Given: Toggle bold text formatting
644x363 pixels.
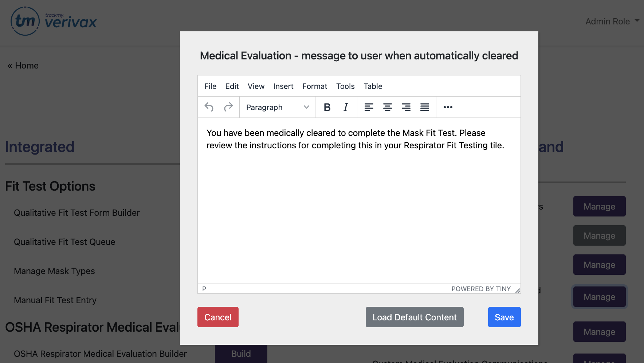Looking at the screenshot, I should 327,107.
